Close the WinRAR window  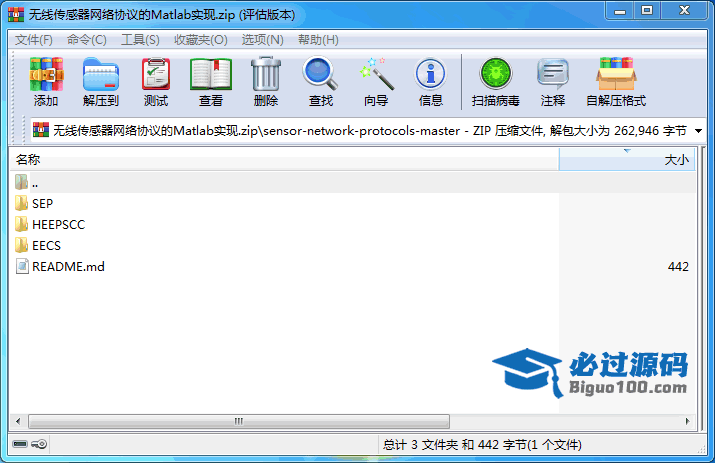[684, 11]
